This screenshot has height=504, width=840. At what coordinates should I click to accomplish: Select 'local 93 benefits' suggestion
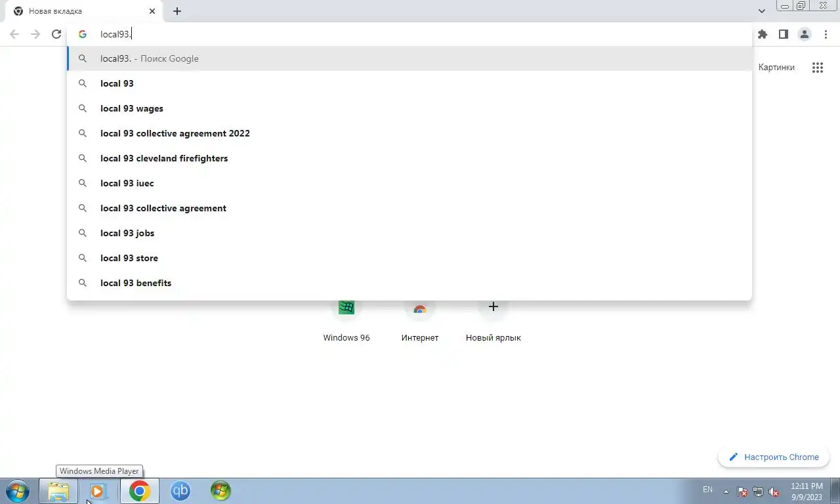click(409, 283)
